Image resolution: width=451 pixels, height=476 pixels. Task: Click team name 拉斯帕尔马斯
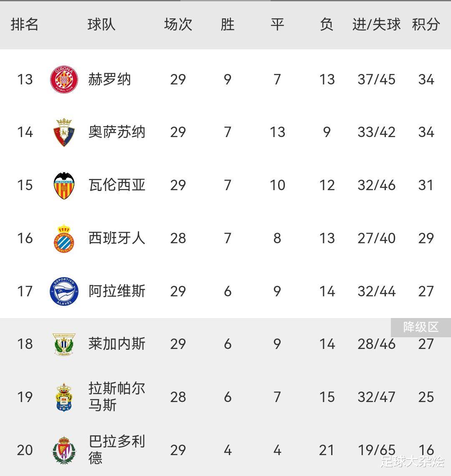[x=117, y=397]
